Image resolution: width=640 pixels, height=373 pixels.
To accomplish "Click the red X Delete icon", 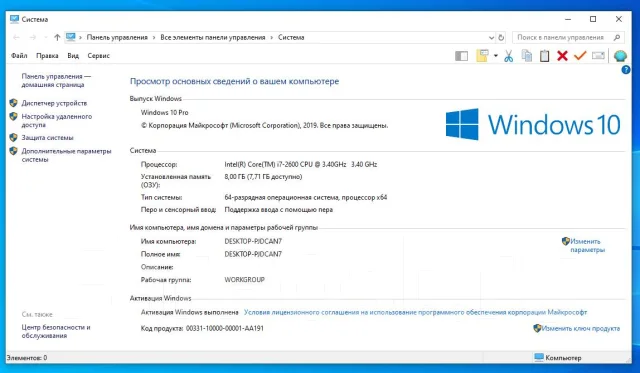I will (x=562, y=56).
